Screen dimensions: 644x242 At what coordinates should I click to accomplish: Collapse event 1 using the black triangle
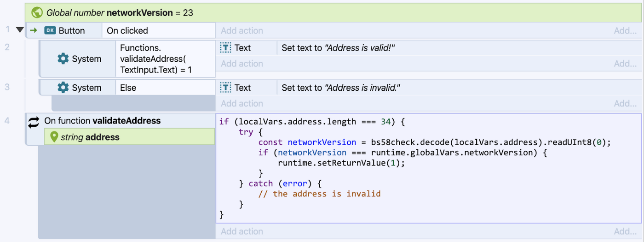pyautogui.click(x=19, y=30)
